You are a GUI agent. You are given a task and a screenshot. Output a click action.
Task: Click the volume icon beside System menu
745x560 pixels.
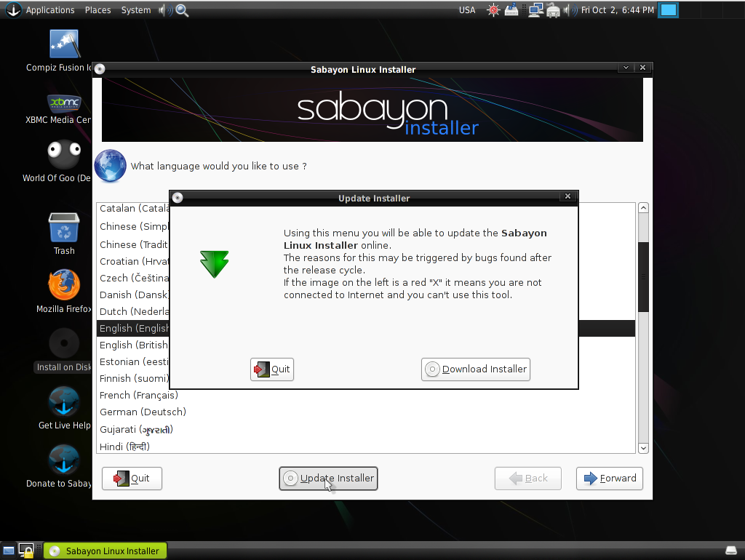pos(164,10)
